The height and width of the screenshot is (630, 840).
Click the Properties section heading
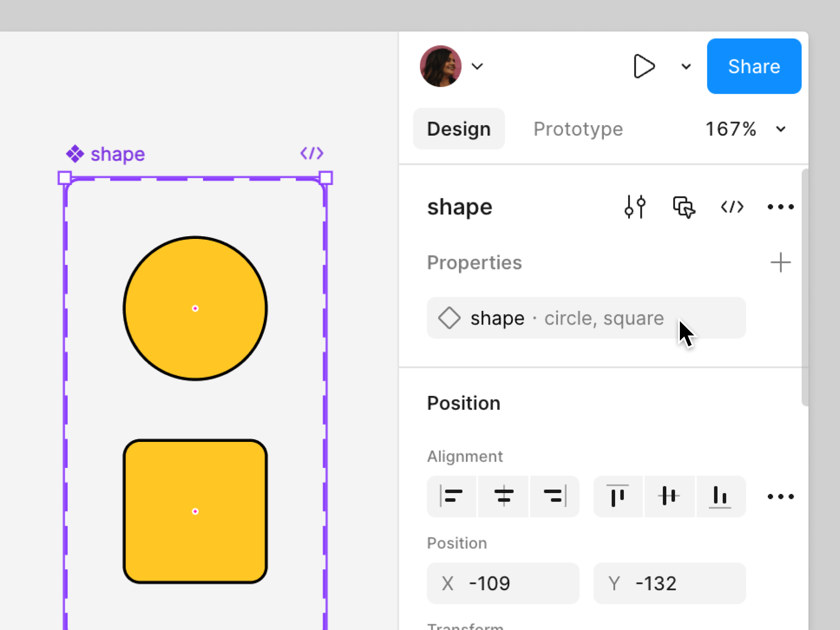[x=474, y=262]
